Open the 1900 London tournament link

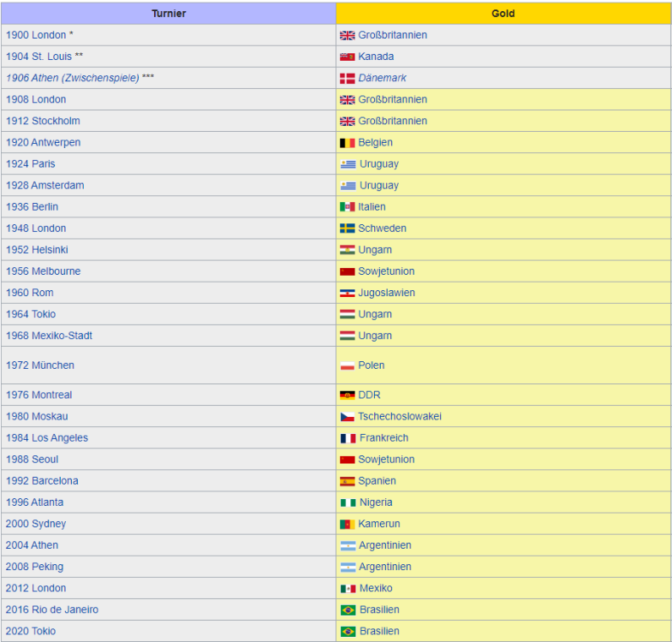(x=35, y=35)
